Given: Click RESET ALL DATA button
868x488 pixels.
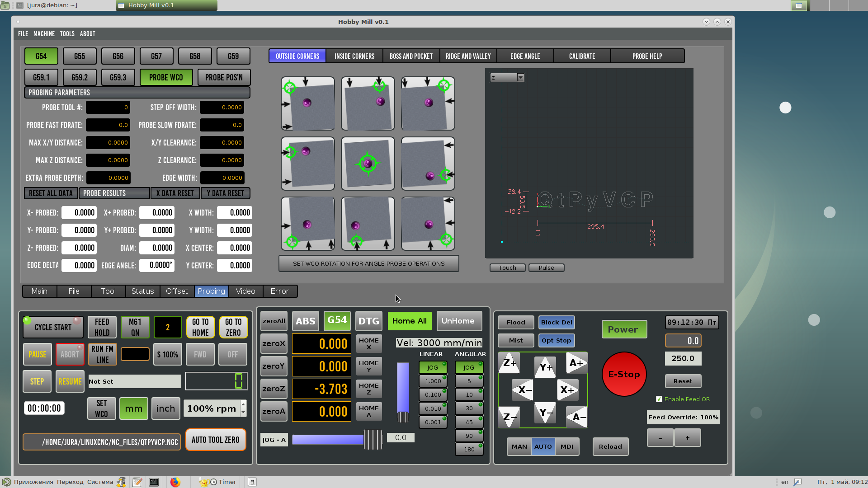Looking at the screenshot, I should point(51,193).
